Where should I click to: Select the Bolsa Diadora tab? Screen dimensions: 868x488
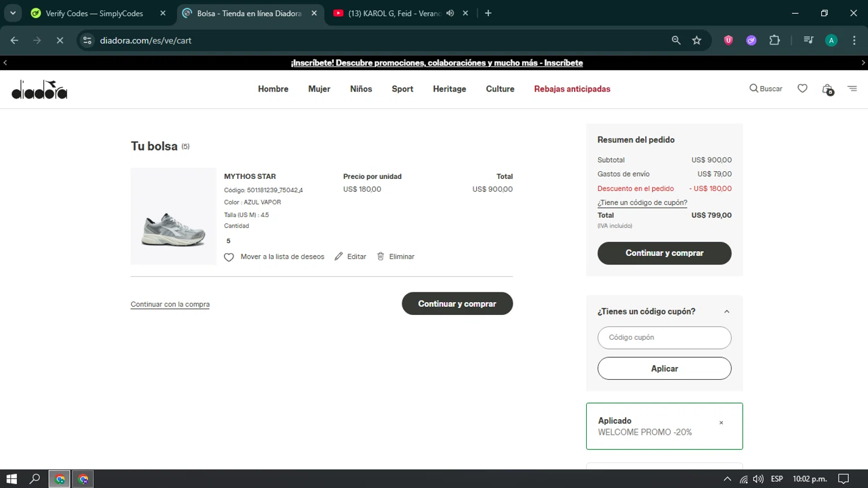(x=249, y=13)
